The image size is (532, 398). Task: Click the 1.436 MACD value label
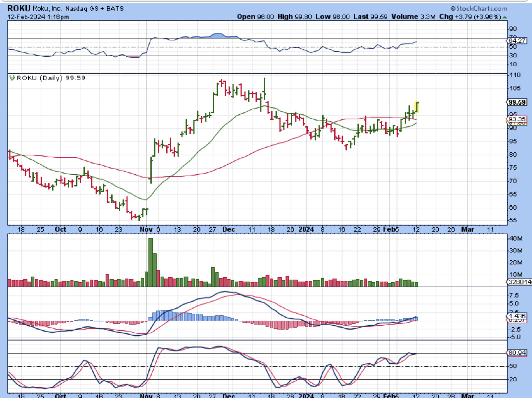(x=517, y=316)
